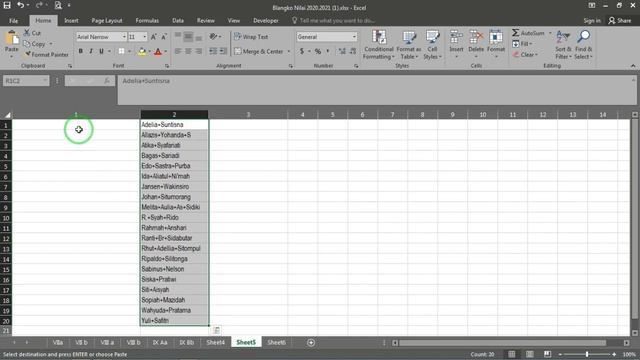640x360 pixels.
Task: Switch to Insert tab
Action: click(x=71, y=20)
